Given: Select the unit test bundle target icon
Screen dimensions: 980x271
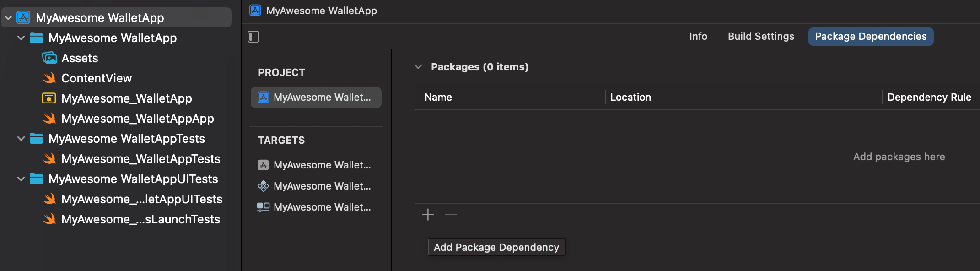Looking at the screenshot, I should 264,186.
